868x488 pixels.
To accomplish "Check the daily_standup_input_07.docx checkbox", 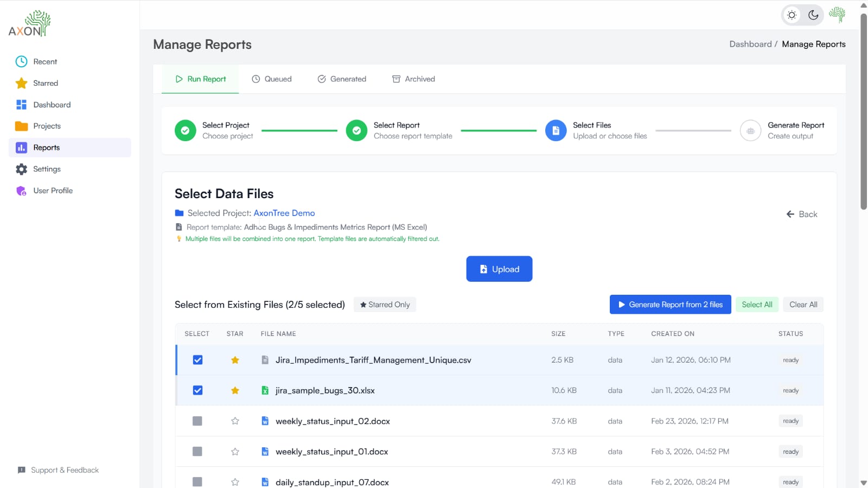I will point(197,481).
